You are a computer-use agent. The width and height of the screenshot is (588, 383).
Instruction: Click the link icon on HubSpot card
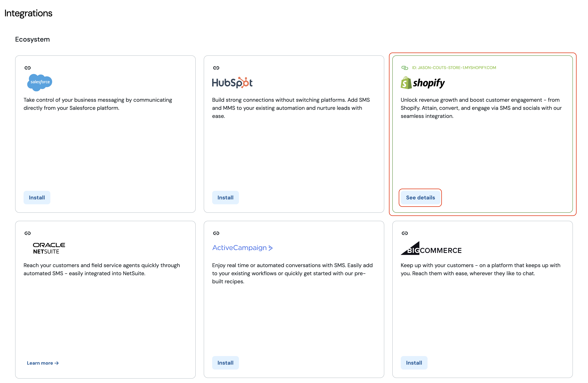(216, 68)
